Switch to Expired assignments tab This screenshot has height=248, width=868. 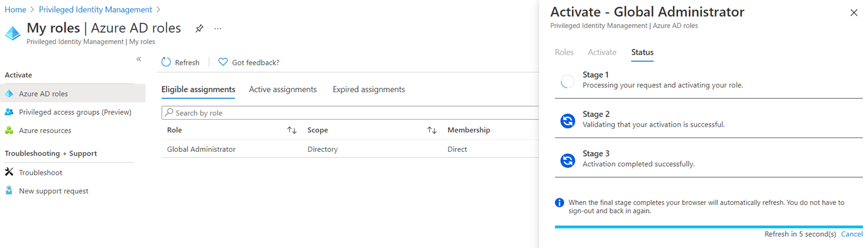point(369,89)
